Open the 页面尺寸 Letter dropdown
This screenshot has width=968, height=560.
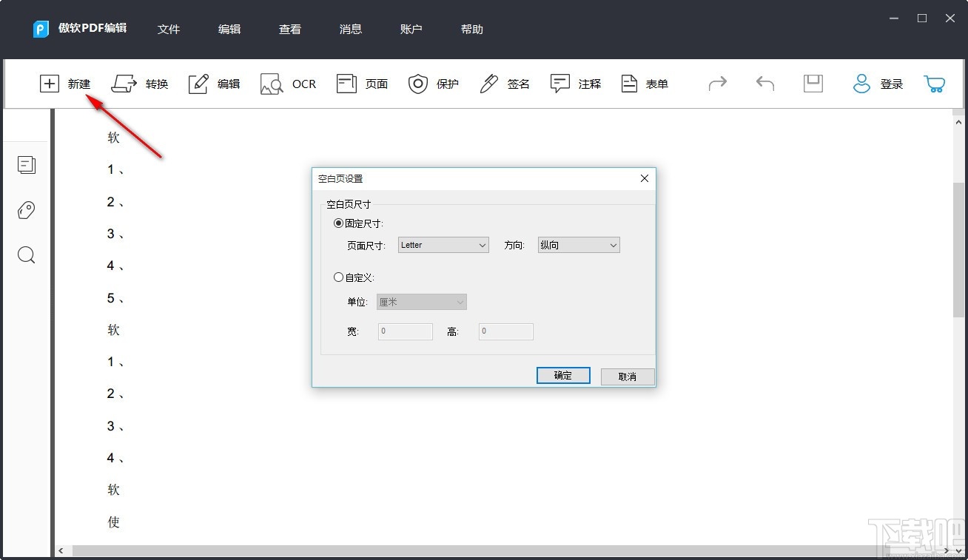(443, 244)
